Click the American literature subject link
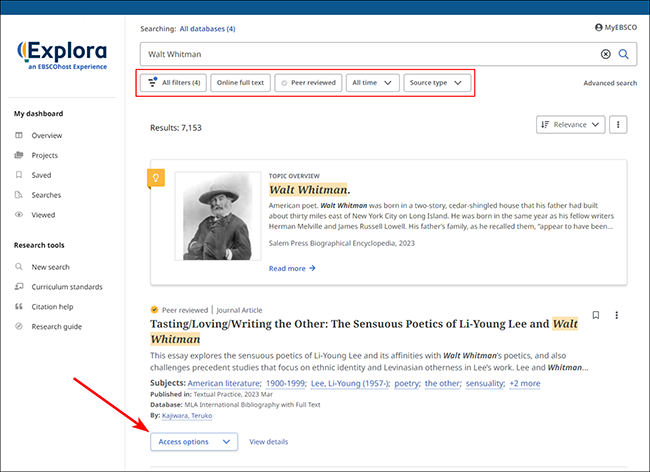Screen dimensions: 650x472 (x=224, y=384)
